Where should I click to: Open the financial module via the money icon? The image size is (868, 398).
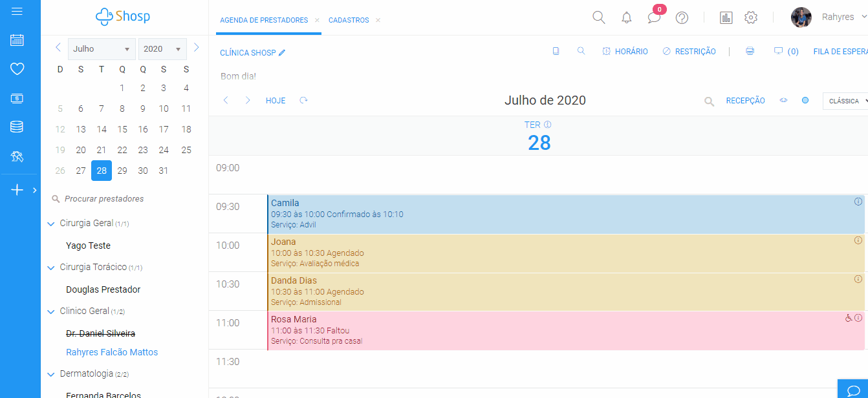pos(17,98)
